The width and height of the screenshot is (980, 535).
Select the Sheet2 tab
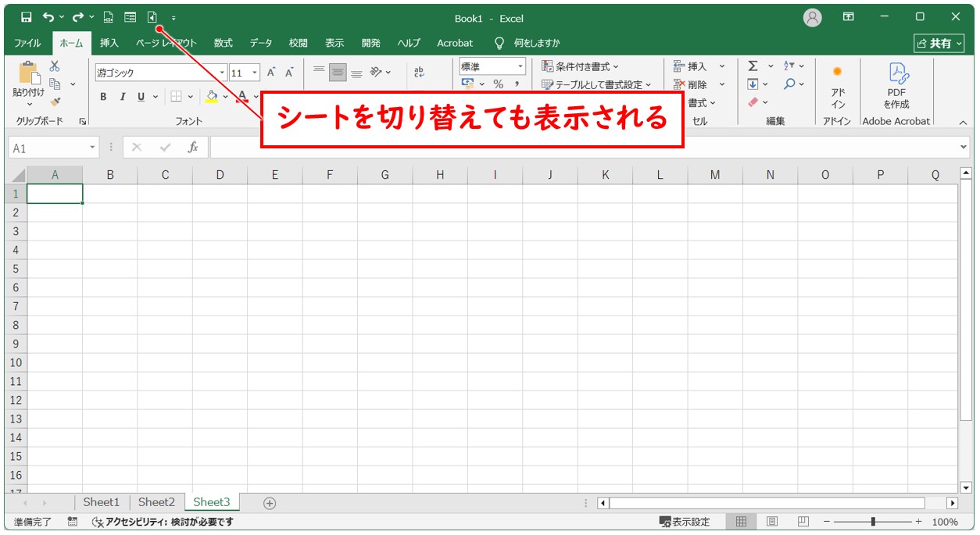(157, 502)
